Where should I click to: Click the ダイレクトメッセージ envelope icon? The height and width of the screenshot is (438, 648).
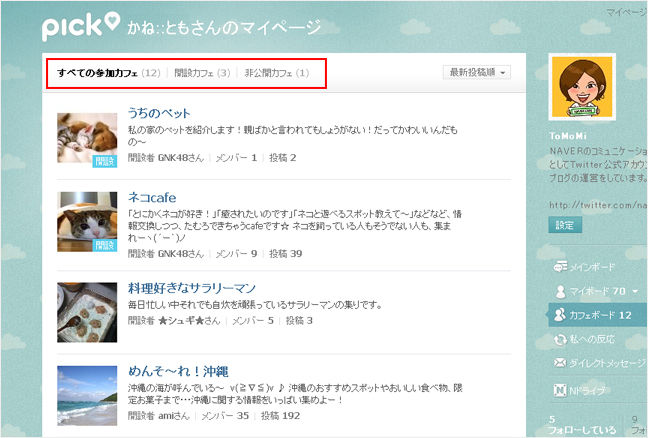coord(560,363)
